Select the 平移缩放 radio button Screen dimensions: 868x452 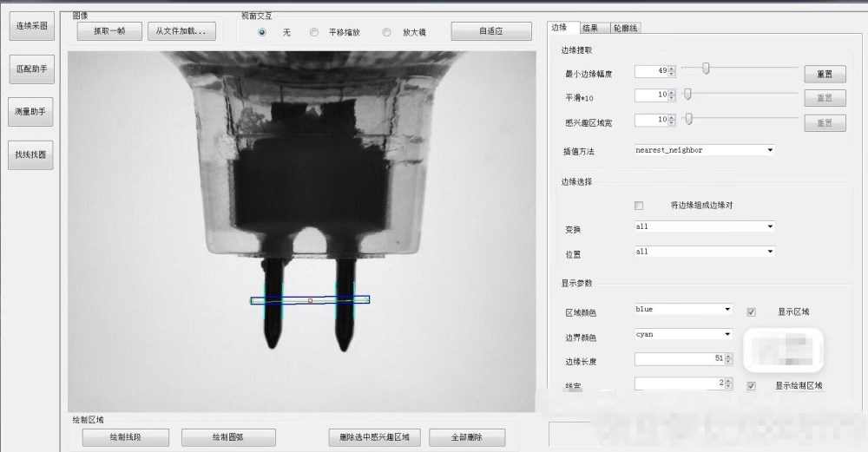(x=314, y=32)
